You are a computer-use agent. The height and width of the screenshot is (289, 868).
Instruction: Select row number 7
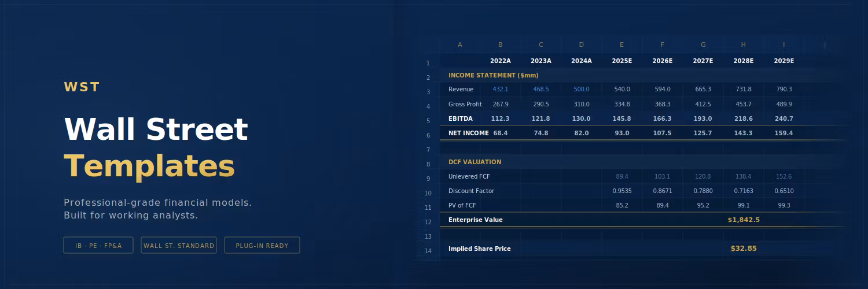pyautogui.click(x=428, y=150)
